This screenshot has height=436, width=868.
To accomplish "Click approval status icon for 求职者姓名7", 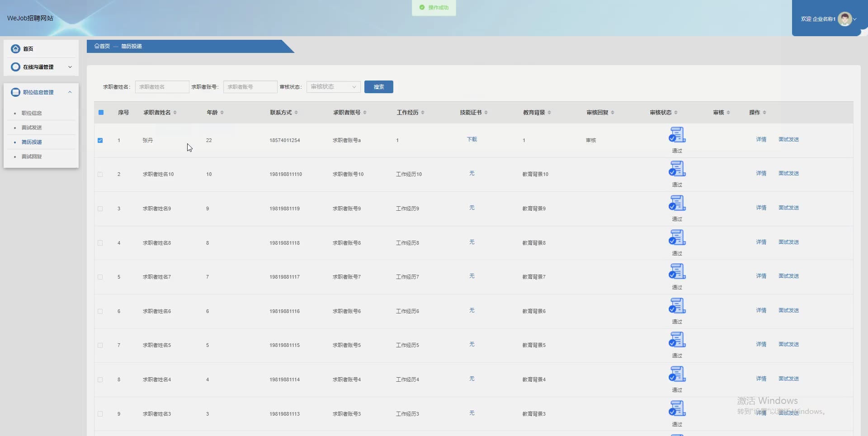I will click(x=677, y=271).
